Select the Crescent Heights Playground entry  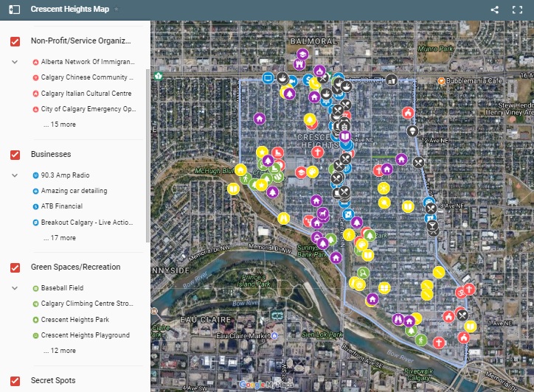coord(81,335)
